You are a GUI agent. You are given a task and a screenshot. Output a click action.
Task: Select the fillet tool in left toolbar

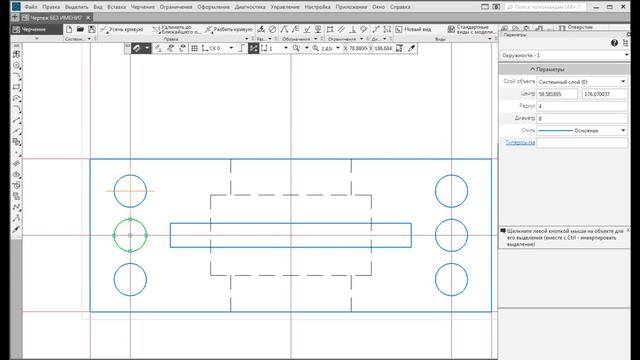(16, 109)
